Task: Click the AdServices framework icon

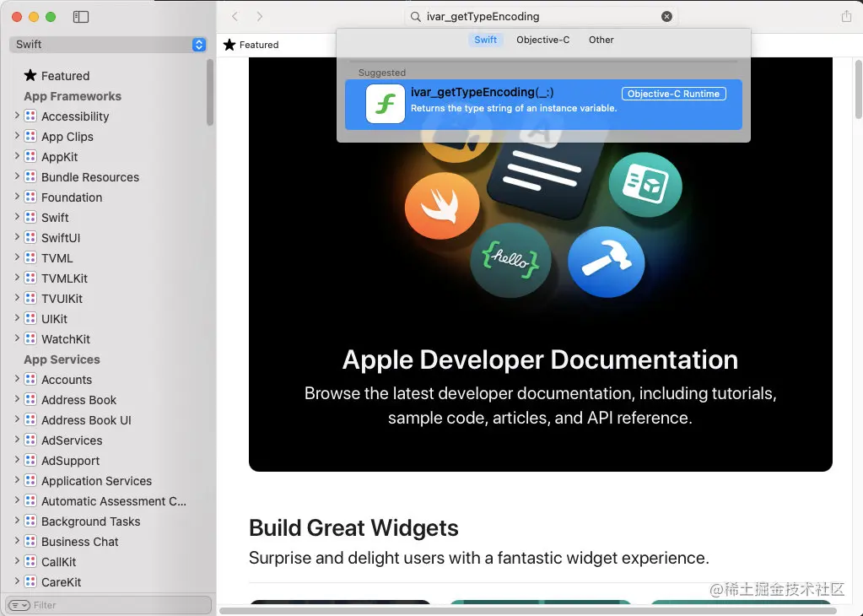Action: pyautogui.click(x=31, y=440)
